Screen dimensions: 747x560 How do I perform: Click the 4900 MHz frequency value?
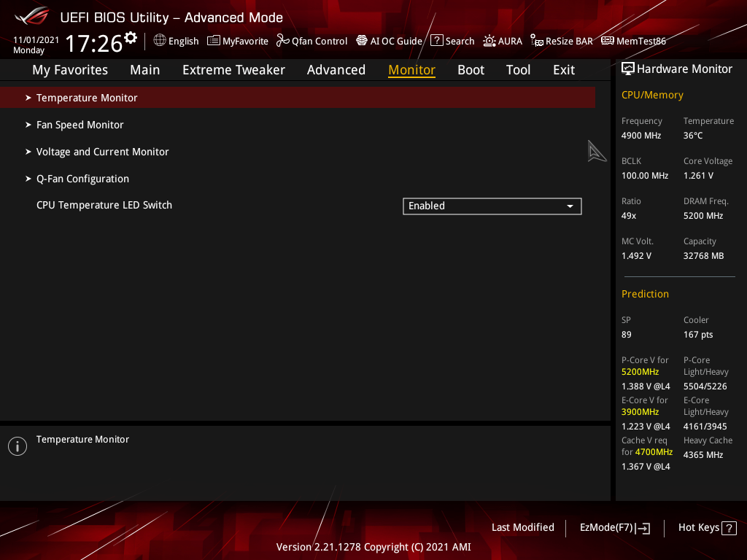(640, 136)
